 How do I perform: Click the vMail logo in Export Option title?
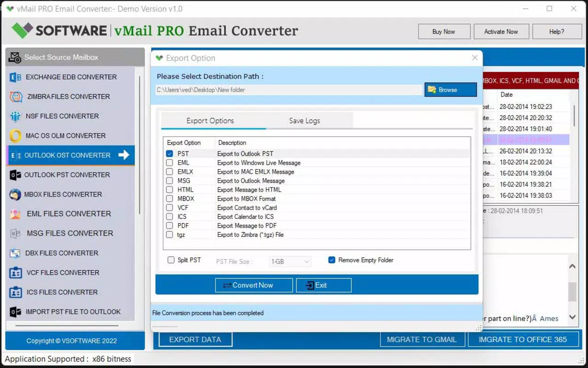(159, 58)
